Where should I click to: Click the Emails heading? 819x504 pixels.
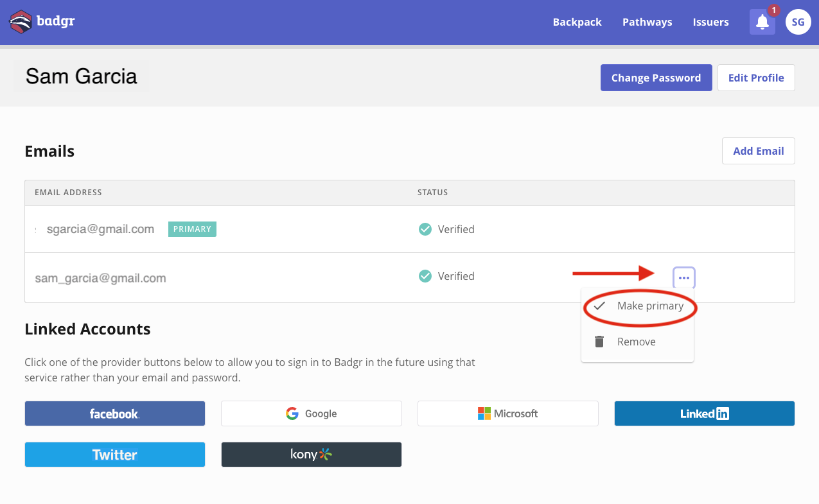pyautogui.click(x=49, y=152)
